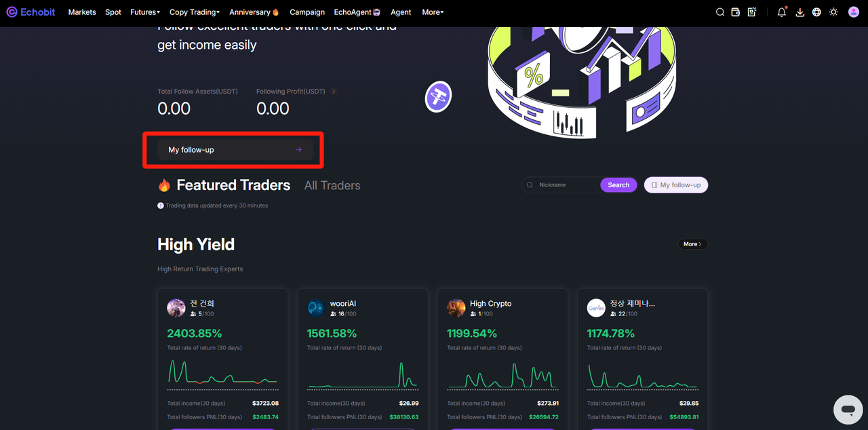The image size is (868, 430).
Task: Click the High Yield heading
Action: coord(196,245)
